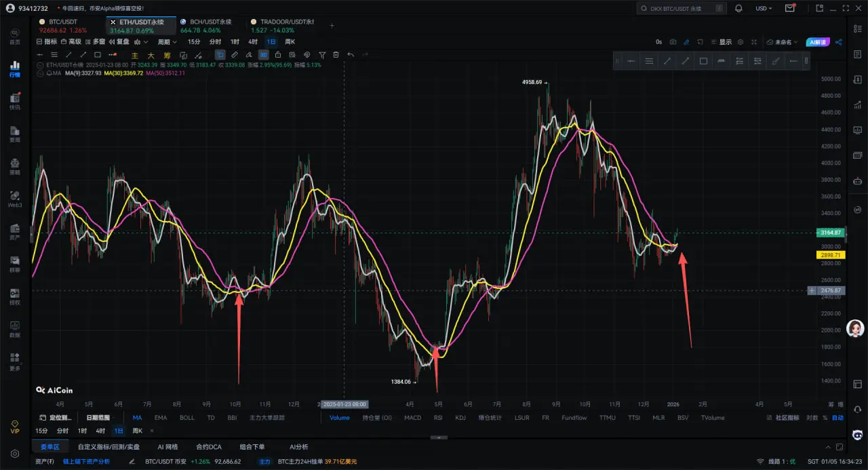Screen dimensions: 868x470
Task: Click the undo arrow in drawing toolbar
Action: pos(351,54)
